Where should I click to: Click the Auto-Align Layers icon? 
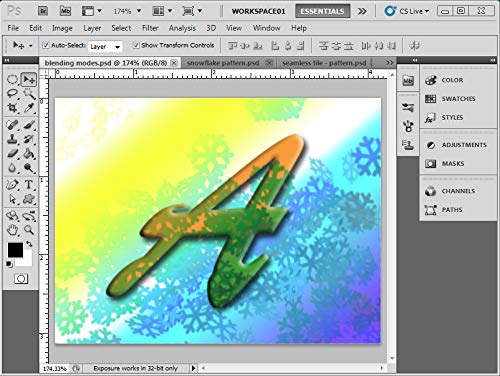coord(414,46)
